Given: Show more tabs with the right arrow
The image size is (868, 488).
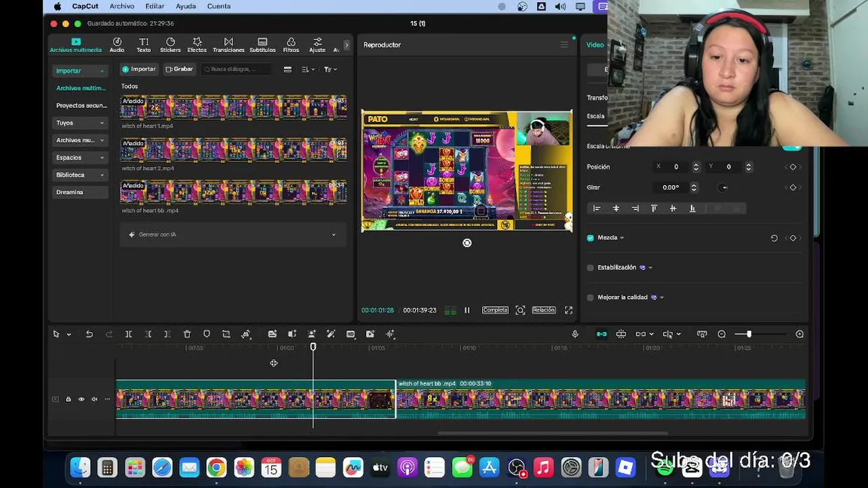Looking at the screenshot, I should pos(347,45).
